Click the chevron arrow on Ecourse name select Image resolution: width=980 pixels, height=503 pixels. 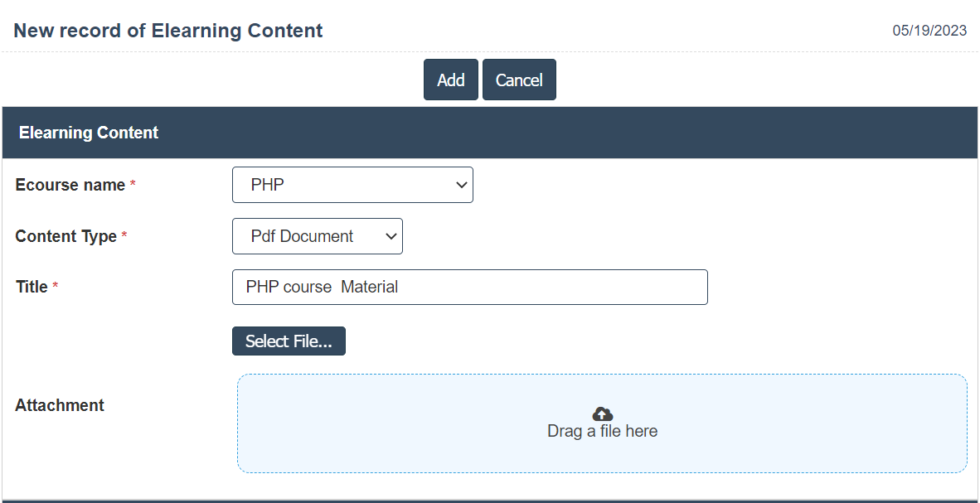[462, 185]
